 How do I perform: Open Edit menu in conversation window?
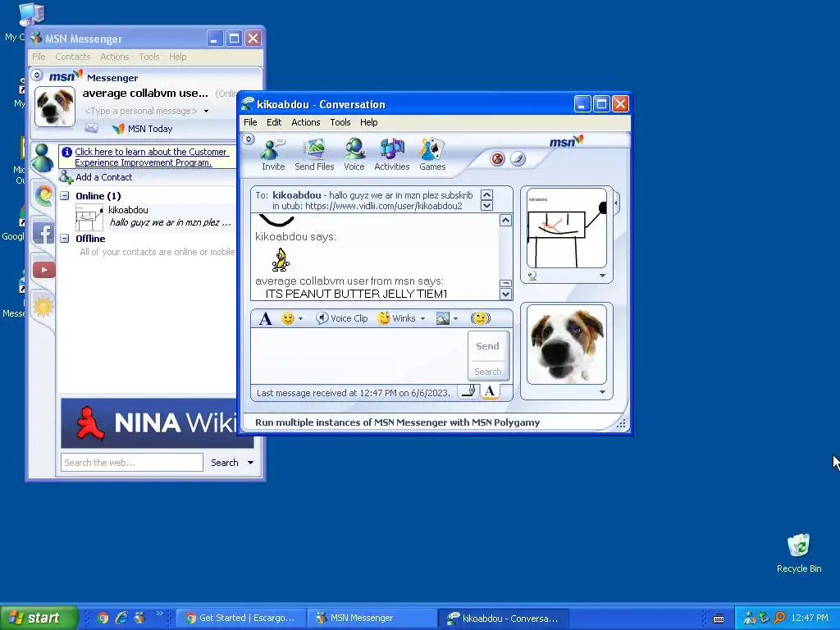click(x=274, y=122)
